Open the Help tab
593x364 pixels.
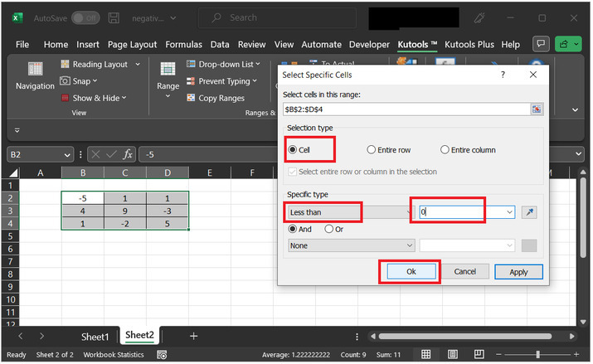coord(510,45)
